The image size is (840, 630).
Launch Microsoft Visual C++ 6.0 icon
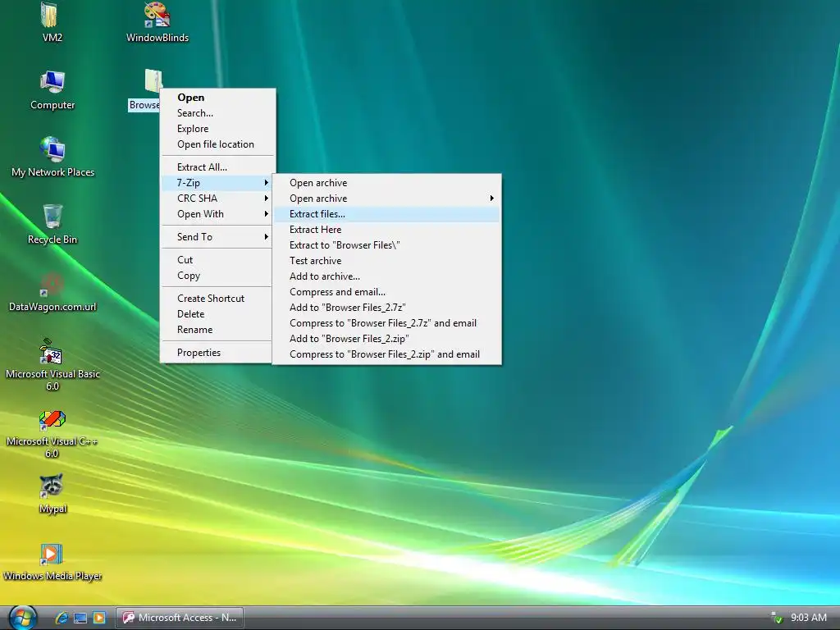(x=52, y=432)
